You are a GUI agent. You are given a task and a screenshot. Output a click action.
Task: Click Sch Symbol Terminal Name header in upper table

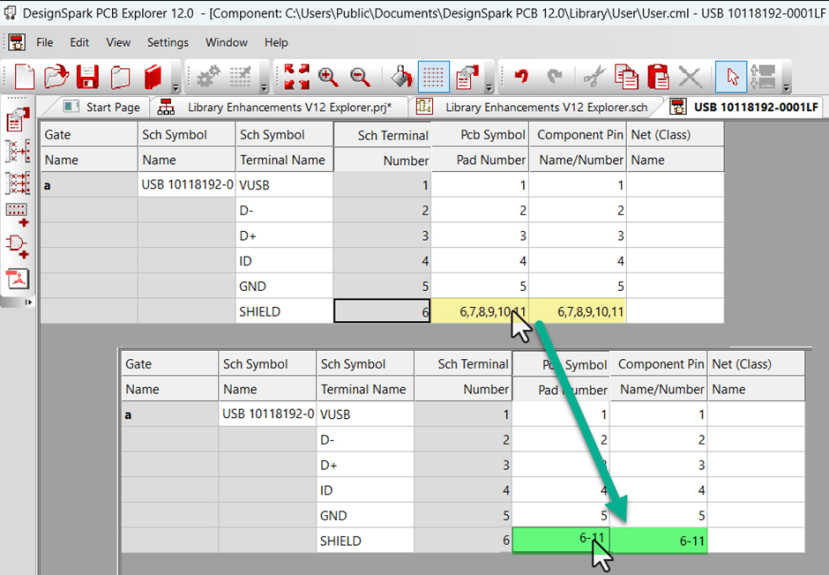click(284, 147)
